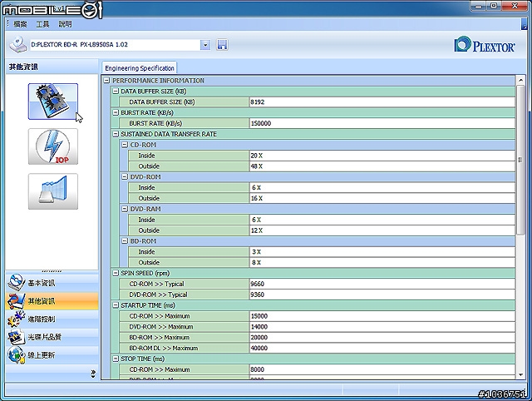Select CD-ROM >> Maximum stop time 8000
Image resolution: width=532 pixels, height=401 pixels.
382,369
